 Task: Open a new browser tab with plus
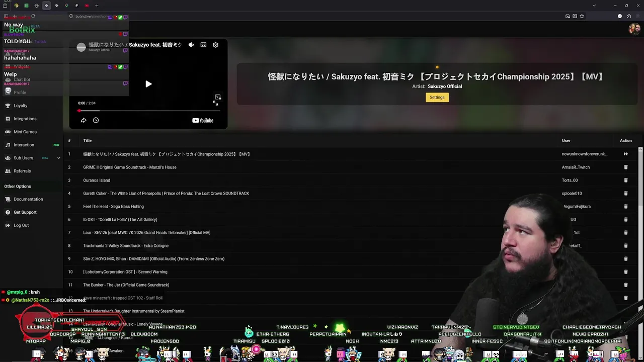pyautogui.click(x=97, y=6)
